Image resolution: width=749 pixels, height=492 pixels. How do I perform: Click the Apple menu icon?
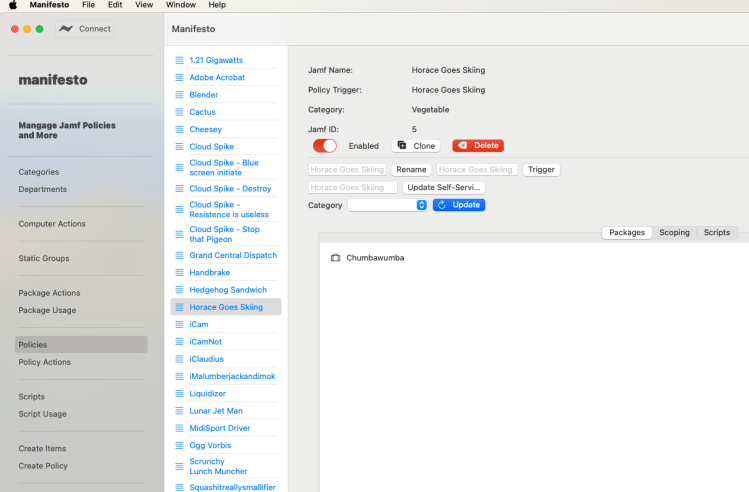pos(13,5)
